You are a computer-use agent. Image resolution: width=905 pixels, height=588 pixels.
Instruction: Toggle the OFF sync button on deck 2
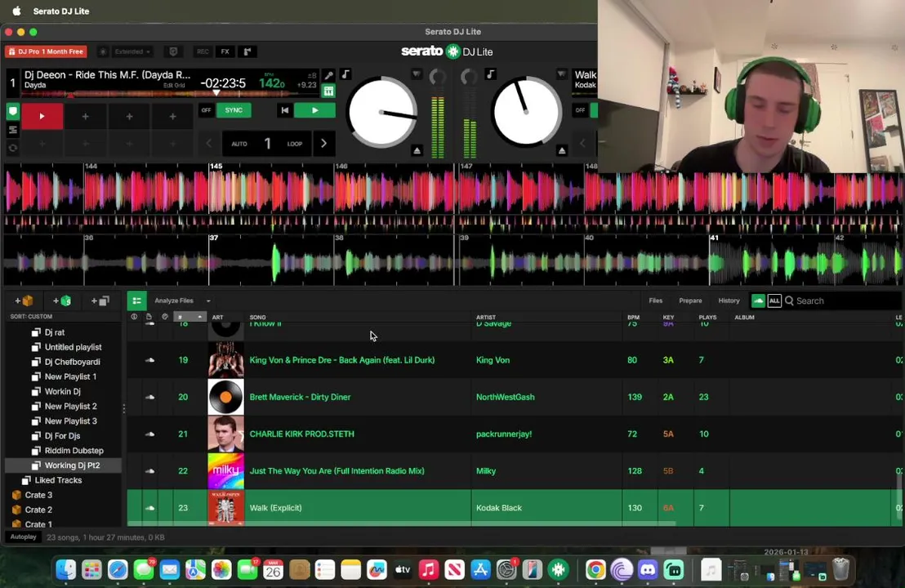pyautogui.click(x=580, y=110)
